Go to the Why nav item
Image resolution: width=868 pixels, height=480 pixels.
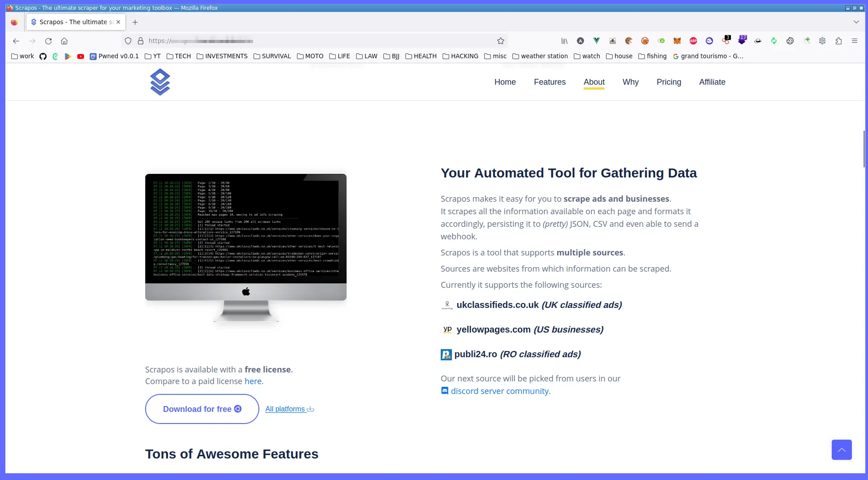pyautogui.click(x=631, y=82)
